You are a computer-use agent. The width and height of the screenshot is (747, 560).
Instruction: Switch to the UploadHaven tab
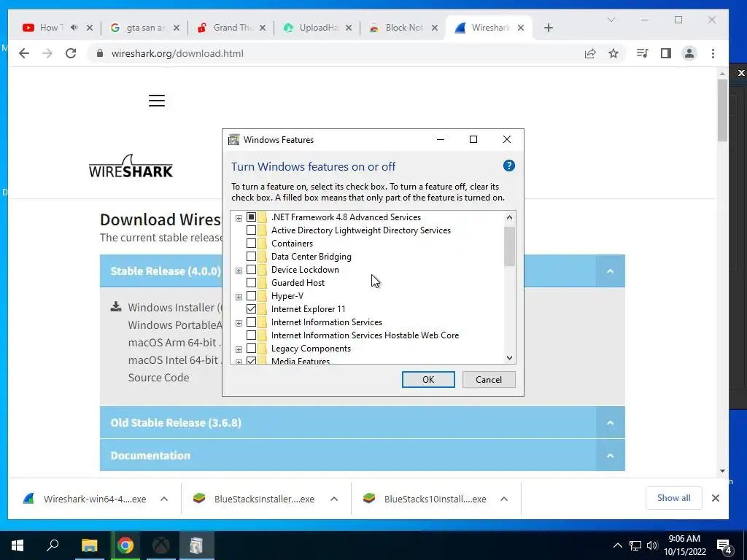tap(317, 28)
